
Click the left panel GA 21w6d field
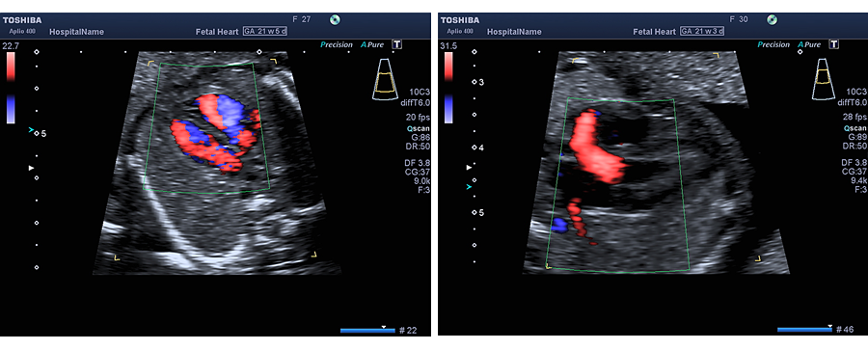265,32
